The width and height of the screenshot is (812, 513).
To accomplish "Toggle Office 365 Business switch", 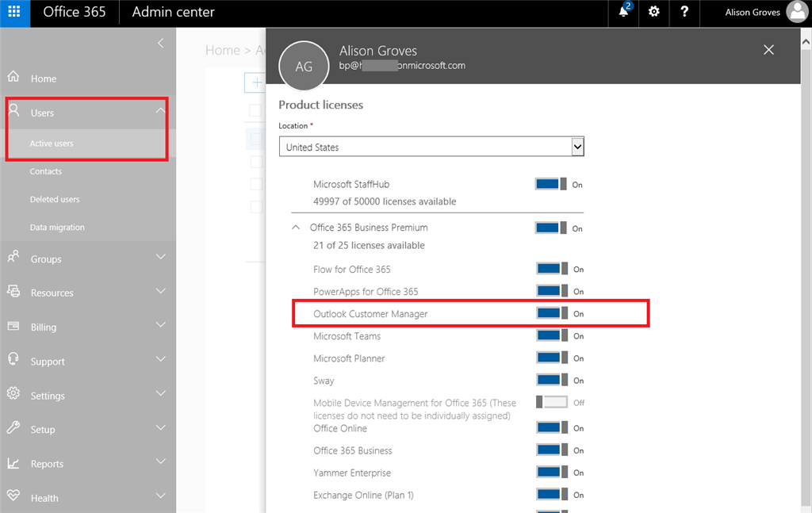I will tap(552, 450).
